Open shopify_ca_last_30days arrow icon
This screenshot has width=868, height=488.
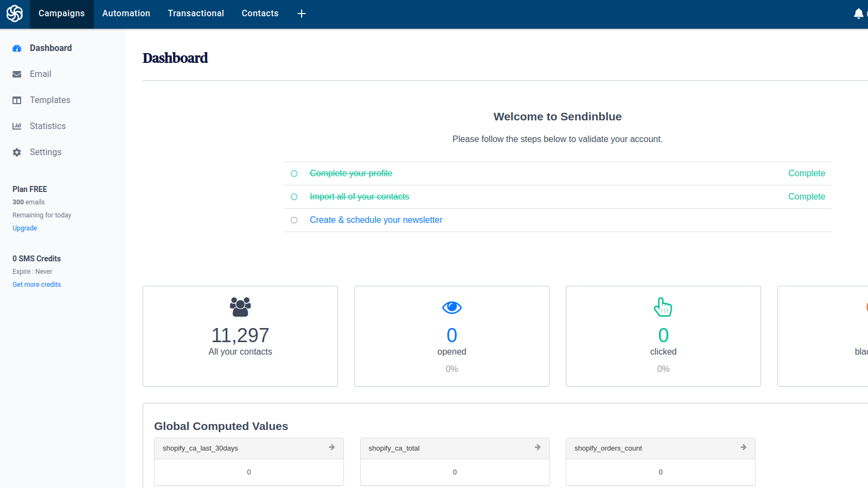331,447
